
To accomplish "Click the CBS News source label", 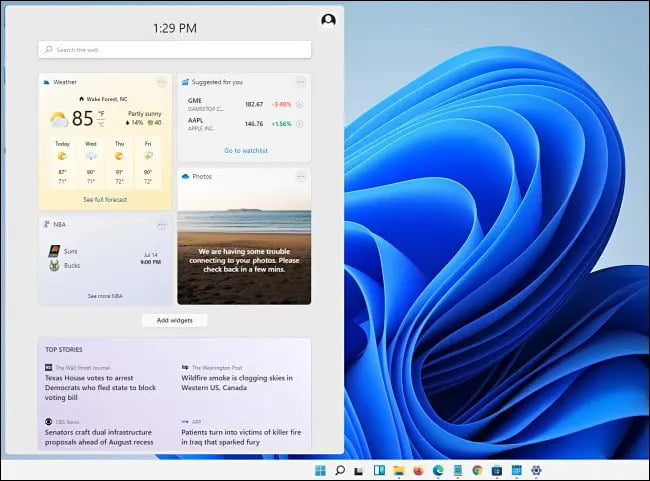I will [x=67, y=422].
